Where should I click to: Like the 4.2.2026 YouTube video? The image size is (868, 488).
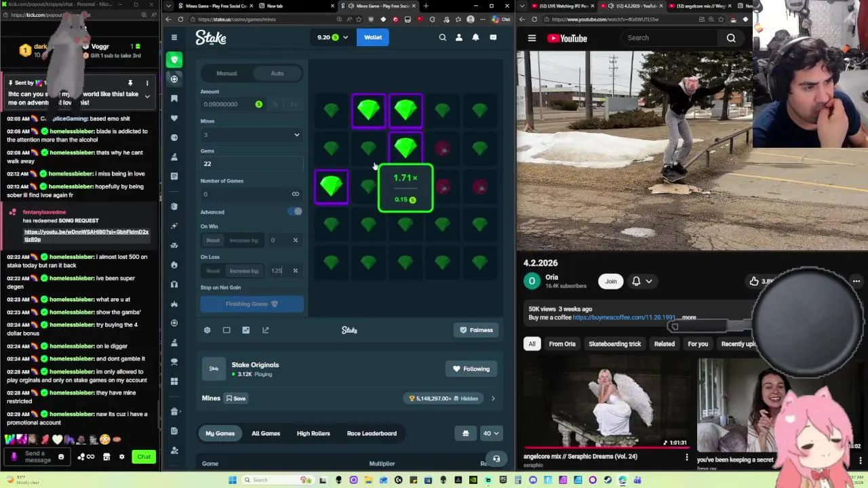[755, 281]
